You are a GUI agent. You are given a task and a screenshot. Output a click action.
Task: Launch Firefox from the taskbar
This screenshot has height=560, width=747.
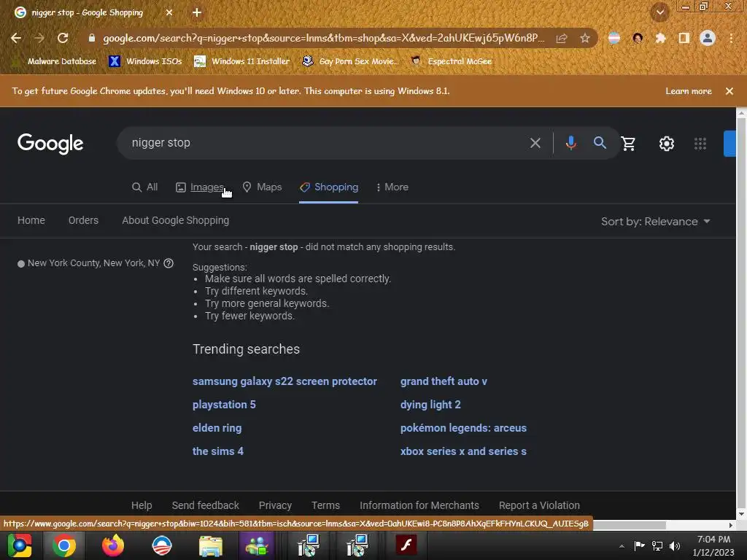click(x=113, y=545)
